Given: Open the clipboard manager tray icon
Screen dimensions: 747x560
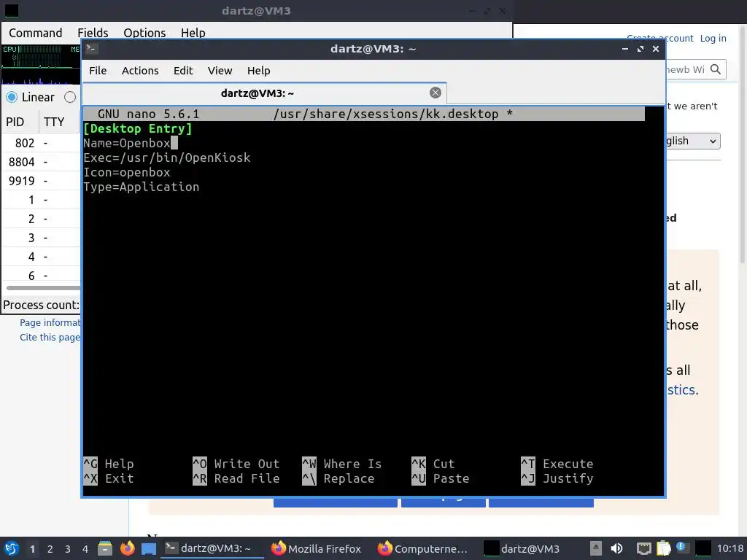Looking at the screenshot, I should (663, 548).
